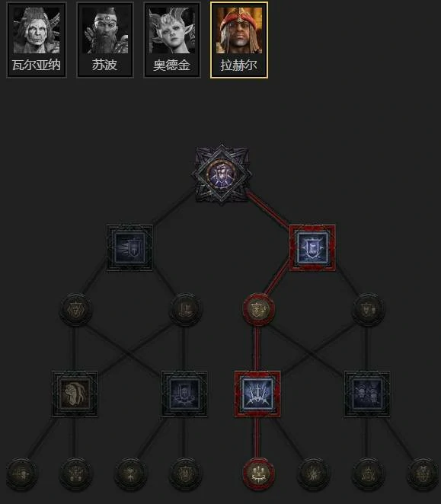The image size is (441, 504).
Task: Select the red-framed three swords skill node
Action: (257, 394)
